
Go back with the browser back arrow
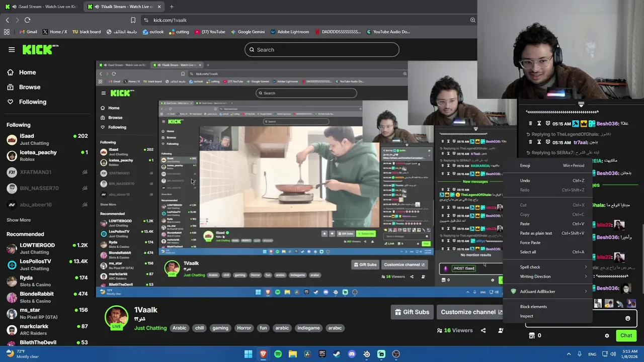[x=8, y=20]
